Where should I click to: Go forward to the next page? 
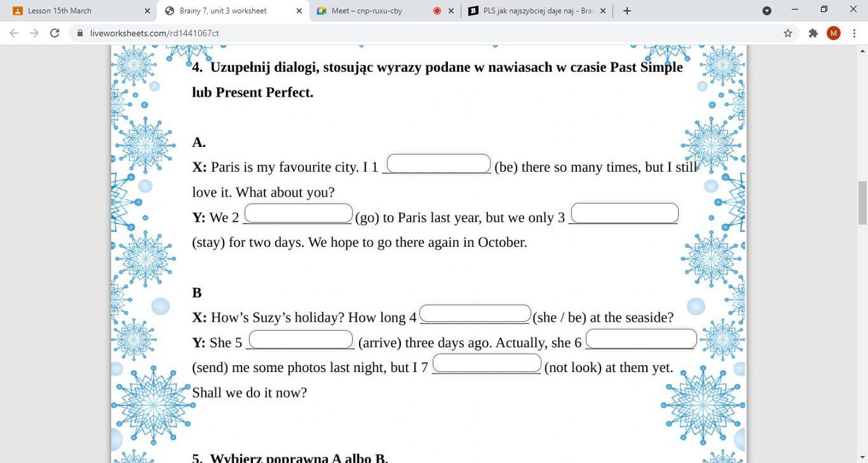[x=34, y=33]
